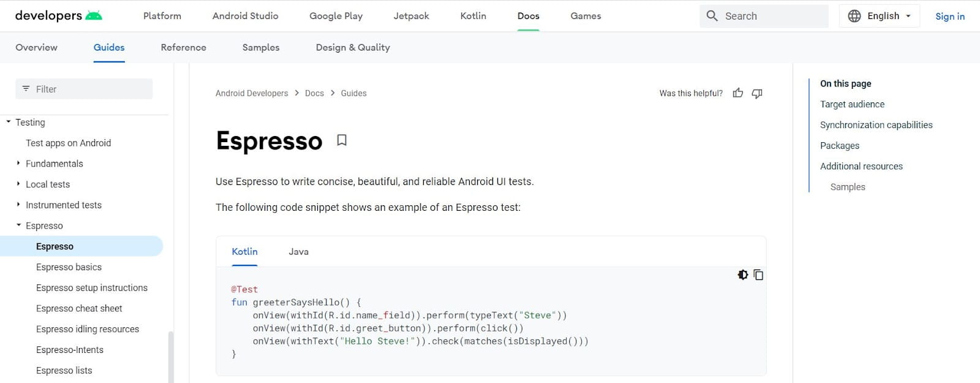Click the thumbs down icon
This screenshot has width=980, height=383.
pos(757,93)
